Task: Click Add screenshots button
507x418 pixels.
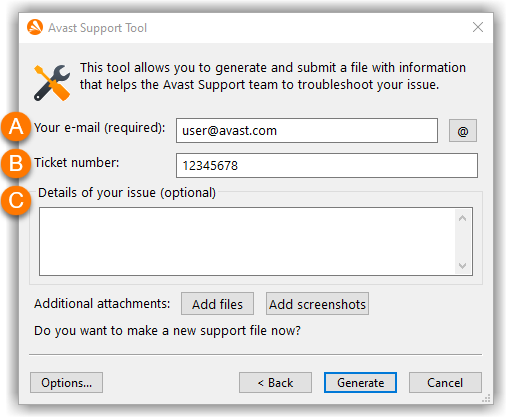Action: click(317, 304)
